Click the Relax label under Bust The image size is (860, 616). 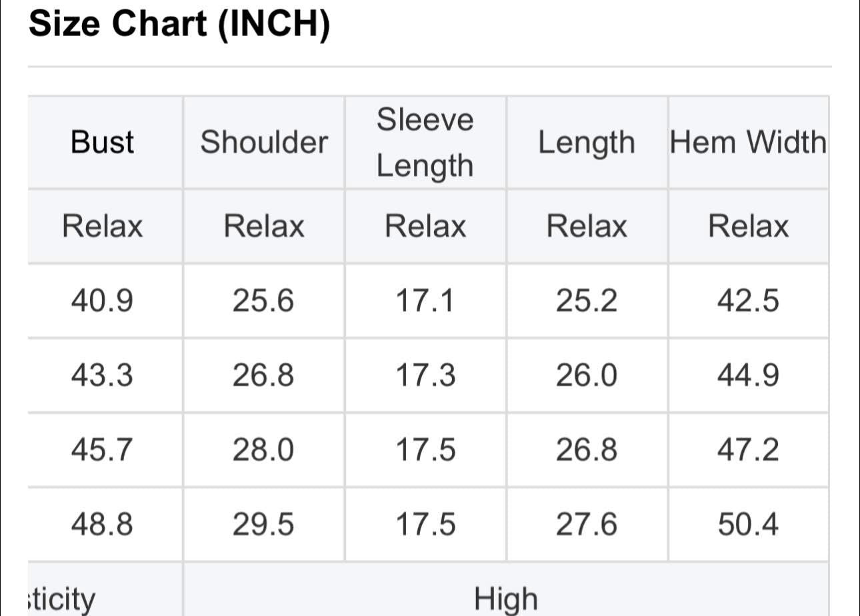103,226
